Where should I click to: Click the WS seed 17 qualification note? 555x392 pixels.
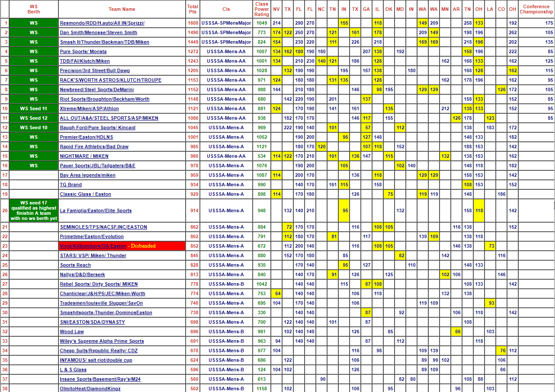coord(34,210)
